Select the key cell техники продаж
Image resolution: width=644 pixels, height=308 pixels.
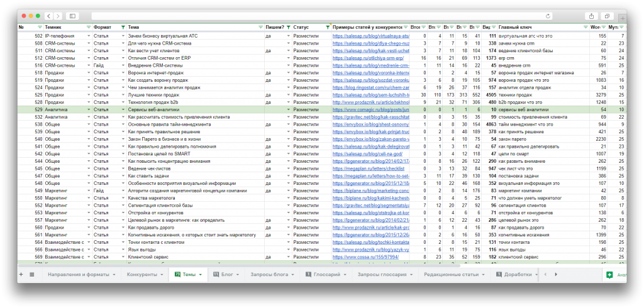pos(543,95)
